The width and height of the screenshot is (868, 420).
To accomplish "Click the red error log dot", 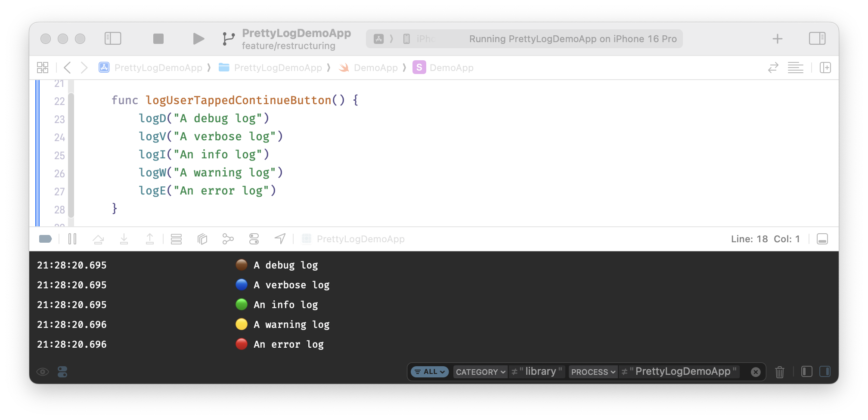I will click(x=242, y=344).
